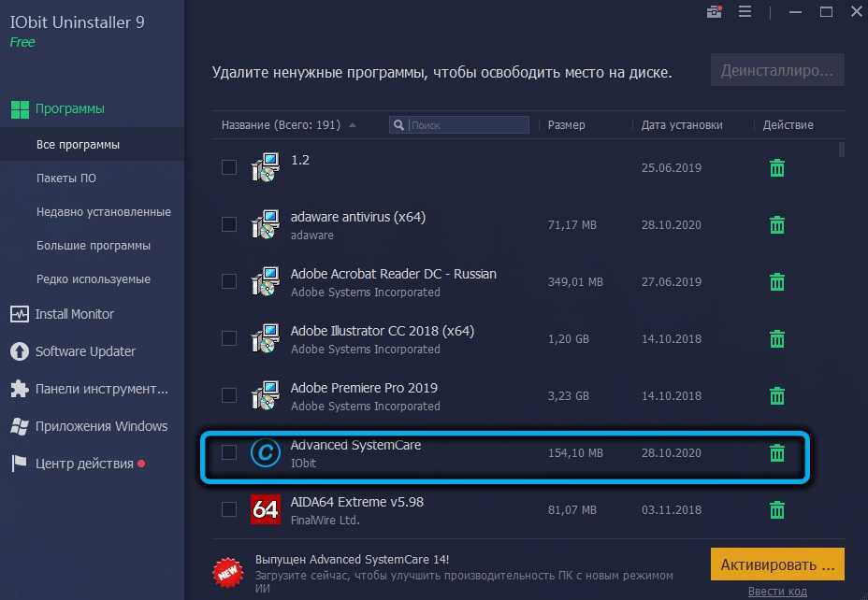Check the box for Adobe Acrobat Reader DC

(229, 281)
